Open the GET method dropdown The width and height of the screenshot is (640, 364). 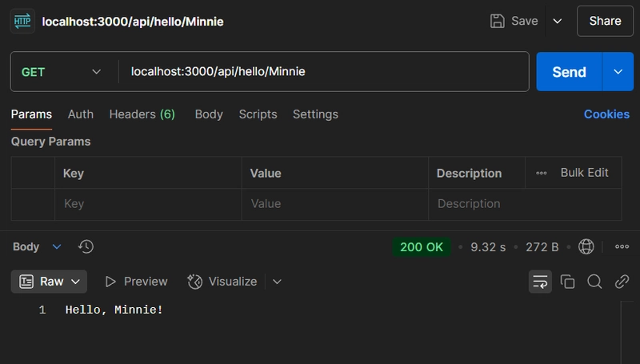pos(62,72)
